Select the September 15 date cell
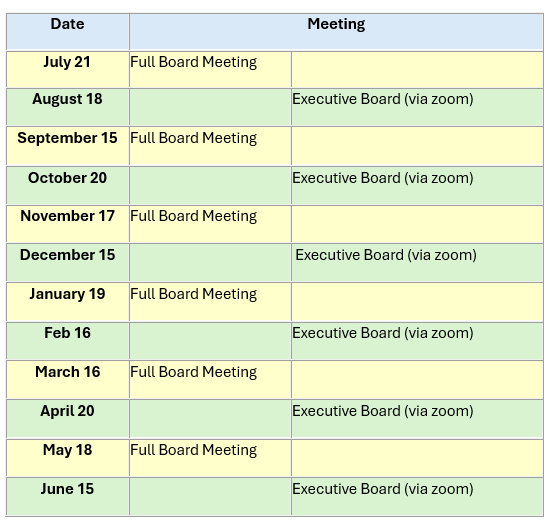The height and width of the screenshot is (525, 550). (68, 146)
